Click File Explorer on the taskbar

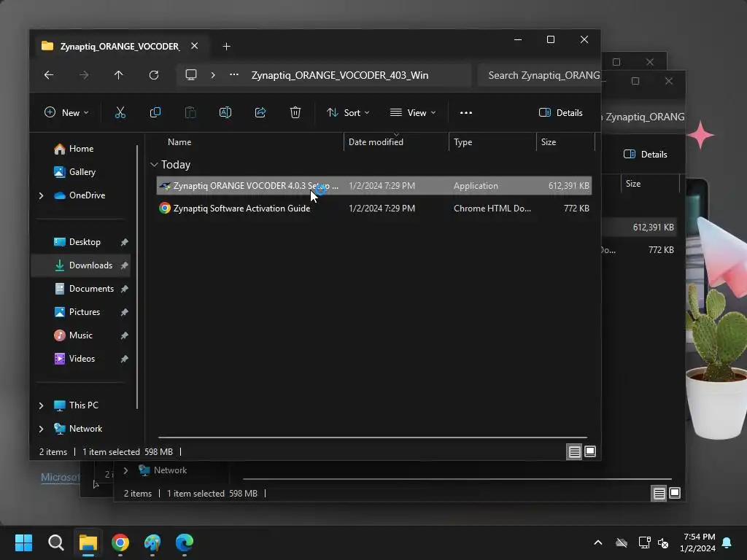[88, 542]
